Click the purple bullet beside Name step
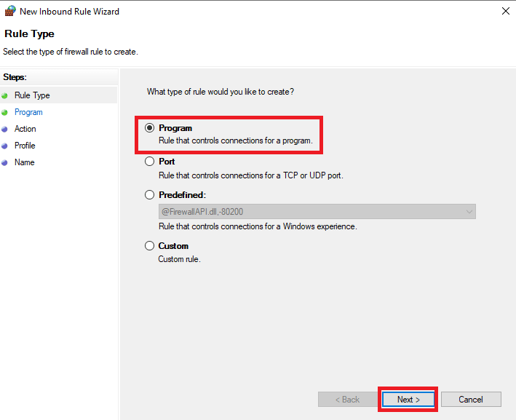The width and height of the screenshot is (516, 420). tap(4, 162)
